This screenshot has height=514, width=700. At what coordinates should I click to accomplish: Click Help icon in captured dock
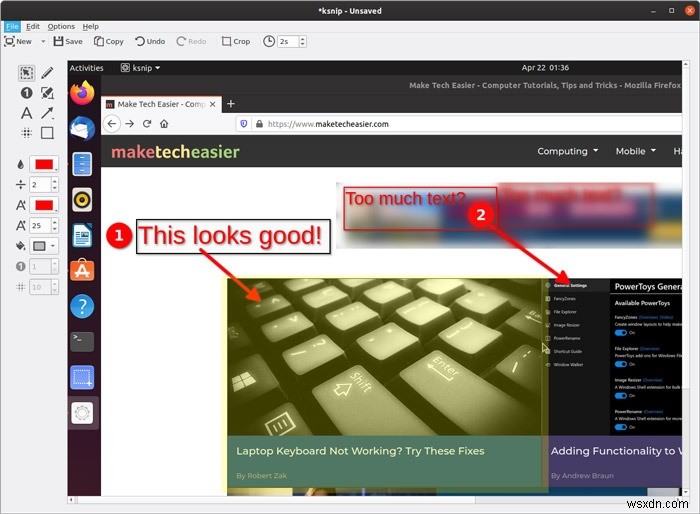pyautogui.click(x=82, y=306)
